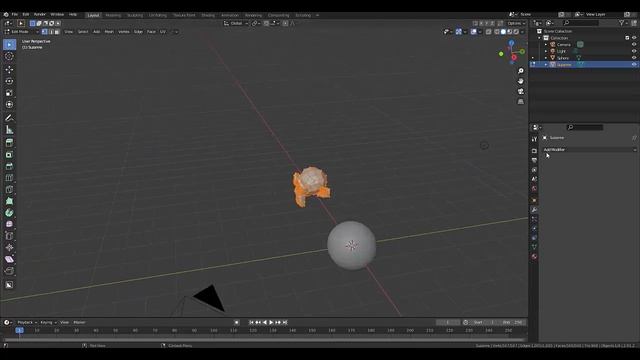640x360 pixels.
Task: Toggle the Collection visibility eye
Action: (x=634, y=38)
